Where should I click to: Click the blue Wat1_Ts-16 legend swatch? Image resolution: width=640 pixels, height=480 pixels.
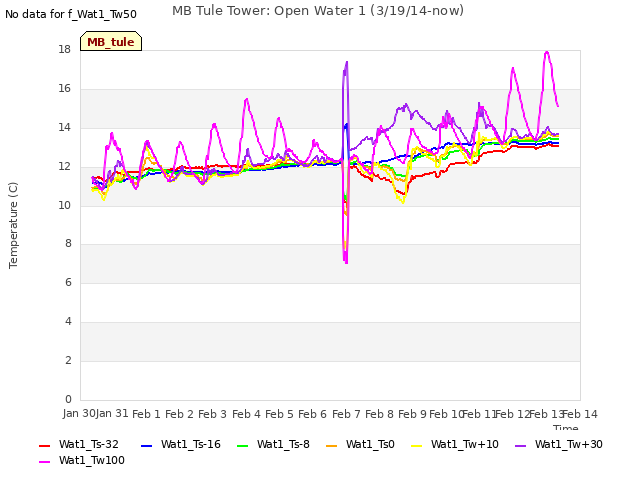(x=146, y=446)
